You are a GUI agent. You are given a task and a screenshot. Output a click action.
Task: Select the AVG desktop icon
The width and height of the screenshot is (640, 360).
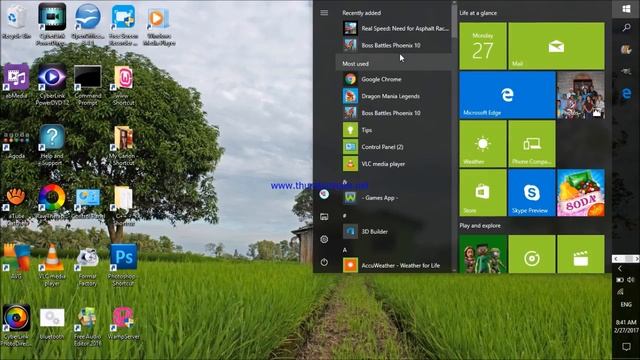point(16,261)
